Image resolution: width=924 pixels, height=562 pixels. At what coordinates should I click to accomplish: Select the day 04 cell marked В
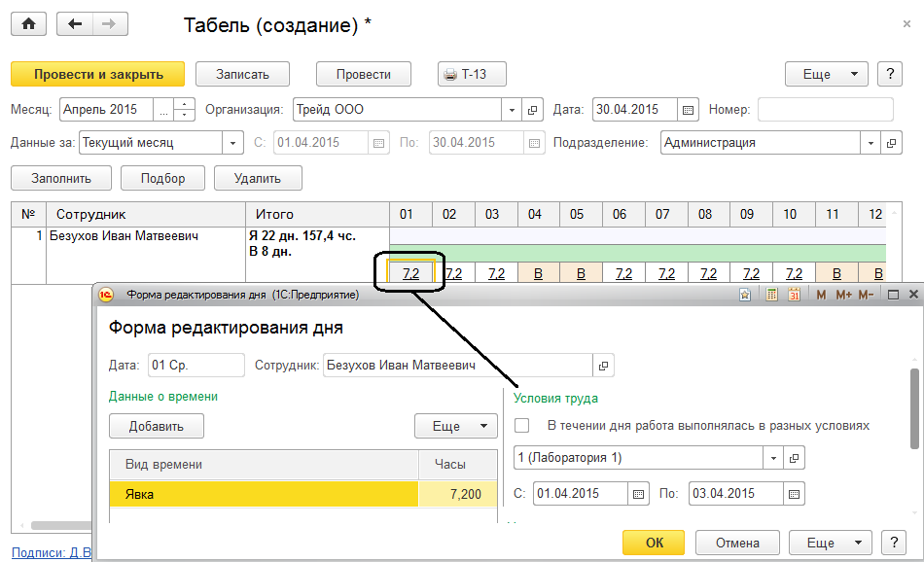click(x=539, y=273)
